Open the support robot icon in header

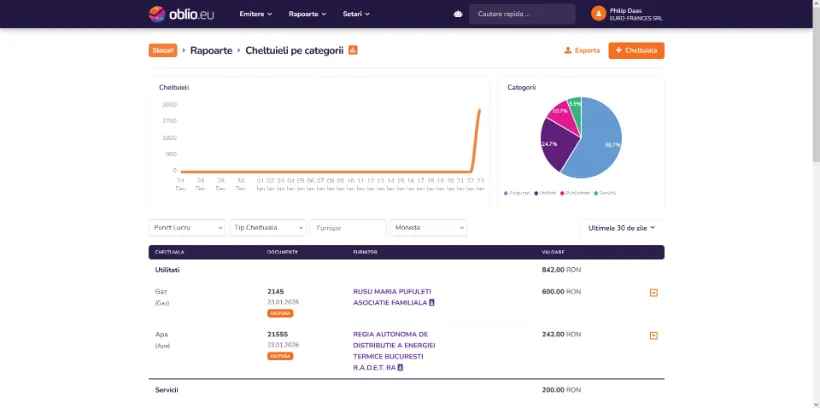tap(458, 14)
